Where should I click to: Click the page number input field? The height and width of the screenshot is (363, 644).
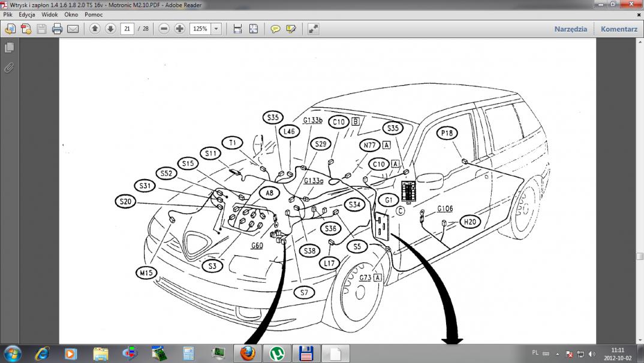[127, 29]
